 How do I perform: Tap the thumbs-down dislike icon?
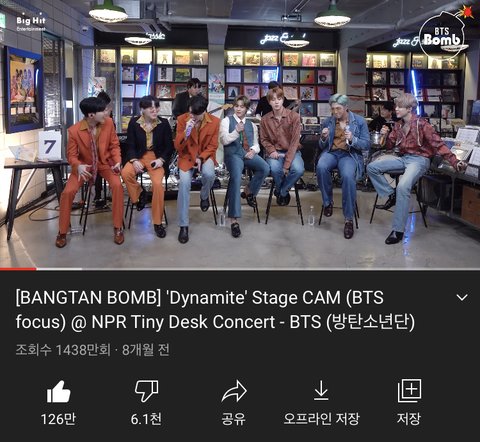pos(146,391)
